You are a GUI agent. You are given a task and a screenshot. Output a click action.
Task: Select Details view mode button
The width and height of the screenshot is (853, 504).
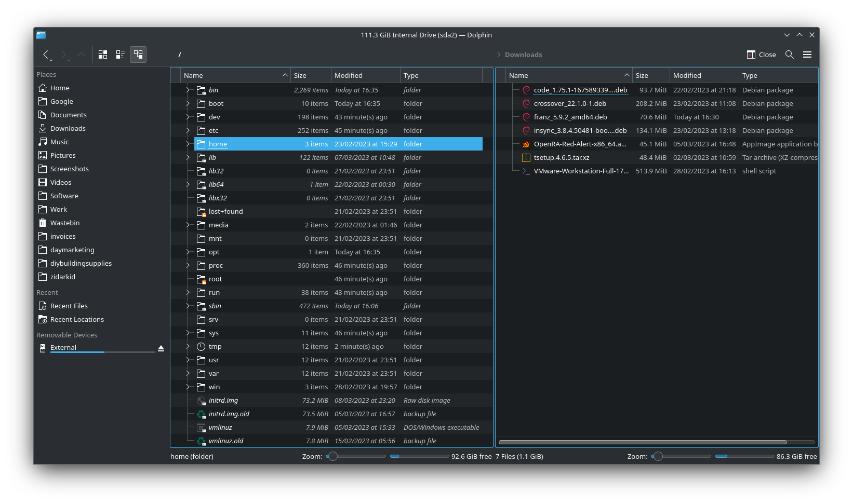click(x=138, y=55)
